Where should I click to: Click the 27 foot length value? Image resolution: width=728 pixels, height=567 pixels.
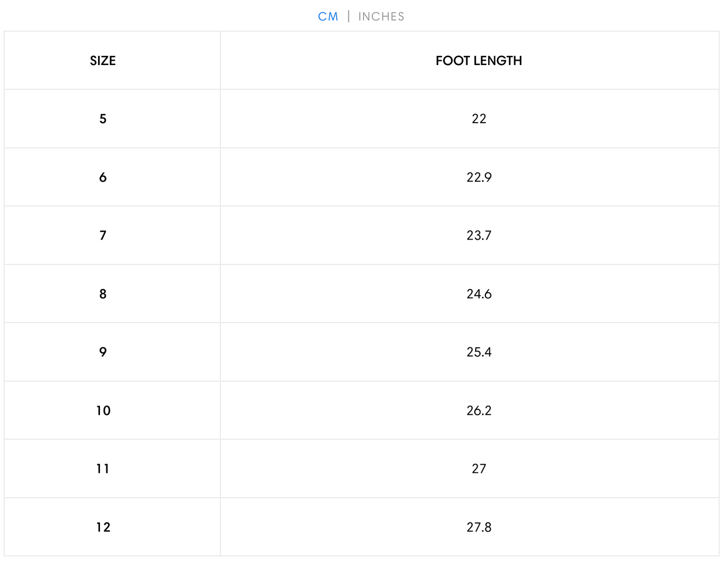point(479,469)
